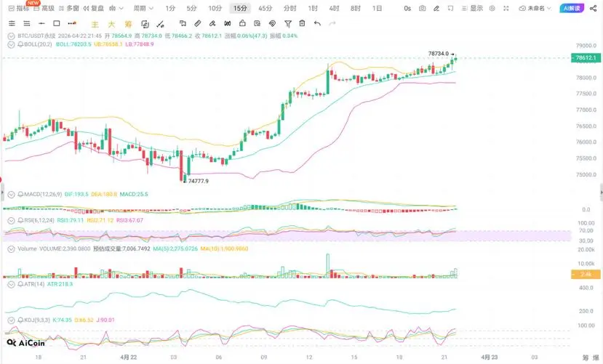Toggle the yellow 筹 chips button
603x364 pixels.
[128, 24]
